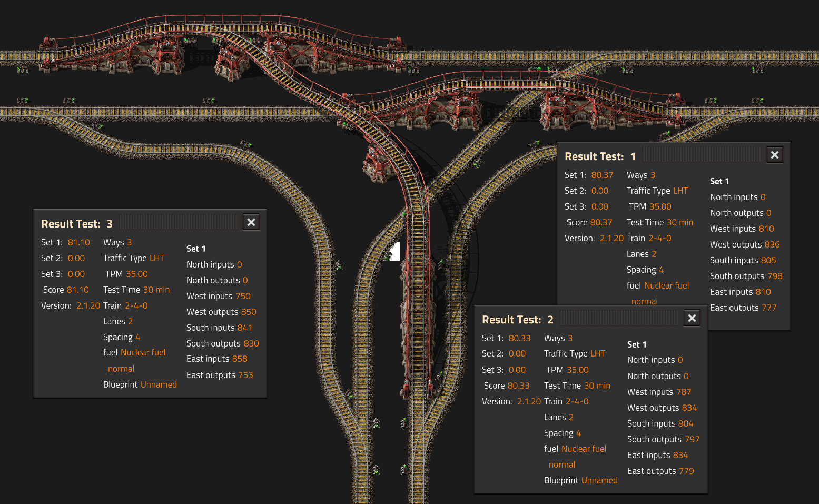Click Lanes 2 in Result Test 2
This screenshot has width=819, height=504.
559,417
